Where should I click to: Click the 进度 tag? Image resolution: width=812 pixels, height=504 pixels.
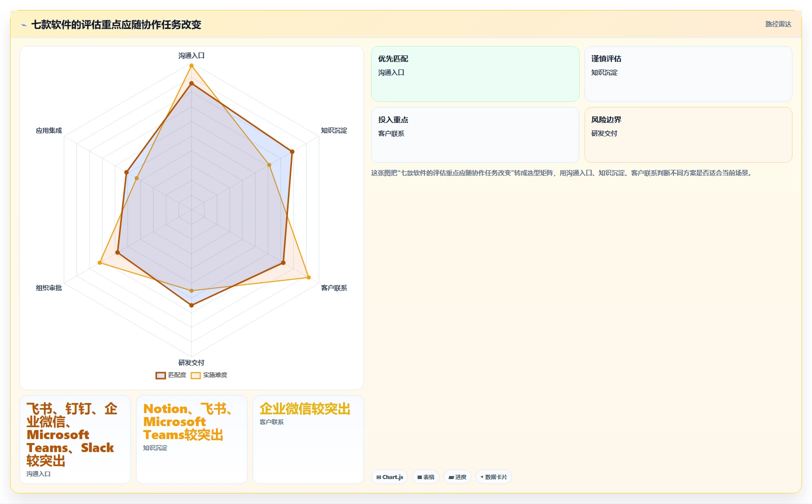[x=457, y=477]
